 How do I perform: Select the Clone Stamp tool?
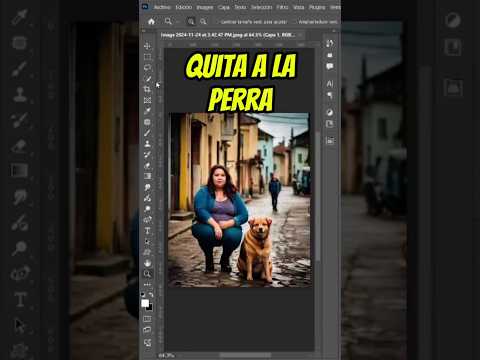pyautogui.click(x=147, y=144)
